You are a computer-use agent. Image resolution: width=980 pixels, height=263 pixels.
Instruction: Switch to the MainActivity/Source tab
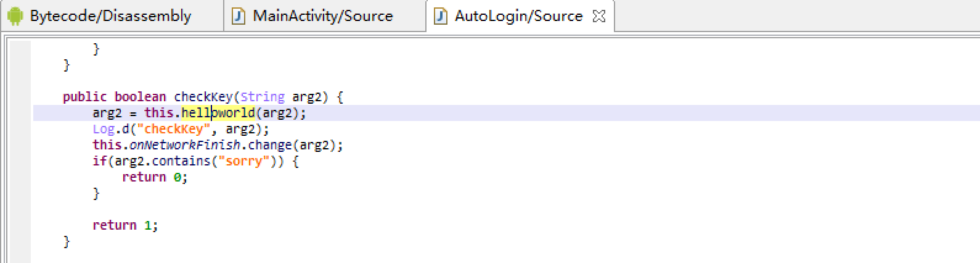coord(323,16)
